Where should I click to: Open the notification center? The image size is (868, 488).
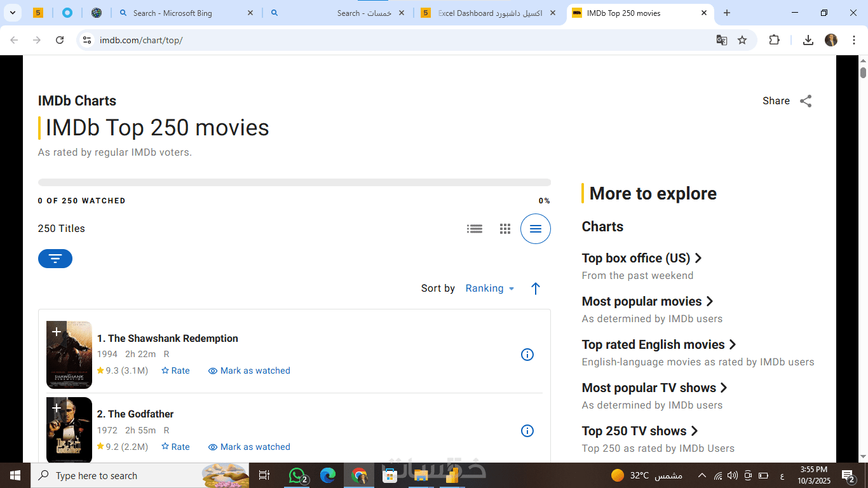click(x=848, y=475)
